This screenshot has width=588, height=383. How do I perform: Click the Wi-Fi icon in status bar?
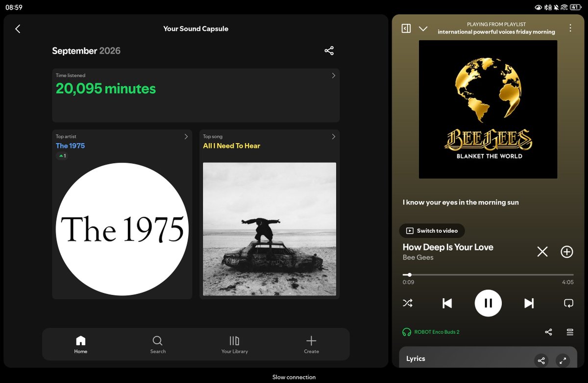click(564, 7)
